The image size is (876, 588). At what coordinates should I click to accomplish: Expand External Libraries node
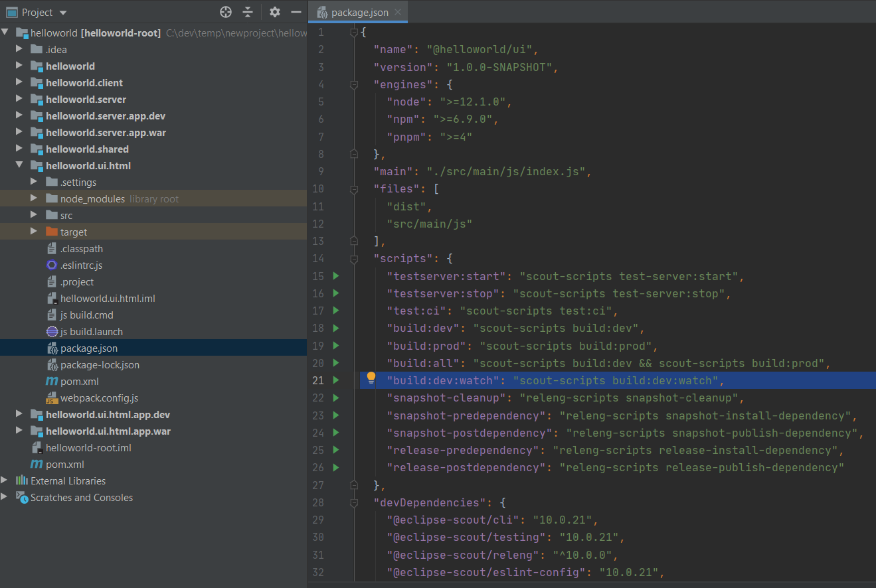point(5,480)
